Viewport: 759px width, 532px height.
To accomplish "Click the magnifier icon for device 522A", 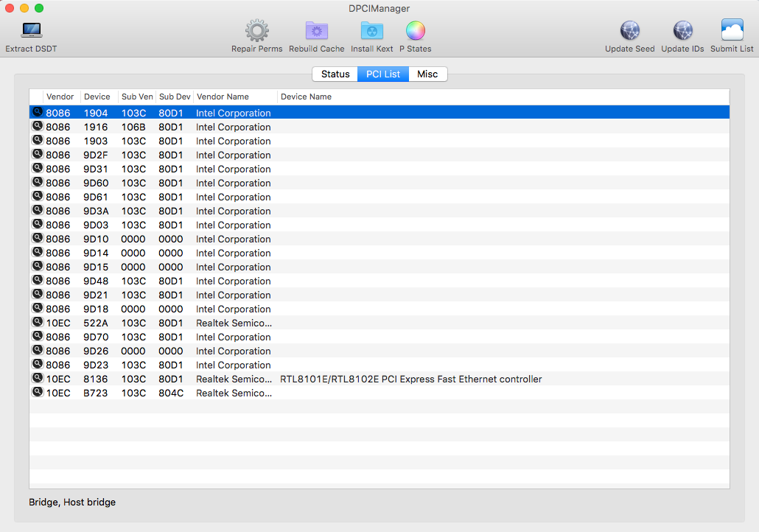I will pyautogui.click(x=37, y=323).
